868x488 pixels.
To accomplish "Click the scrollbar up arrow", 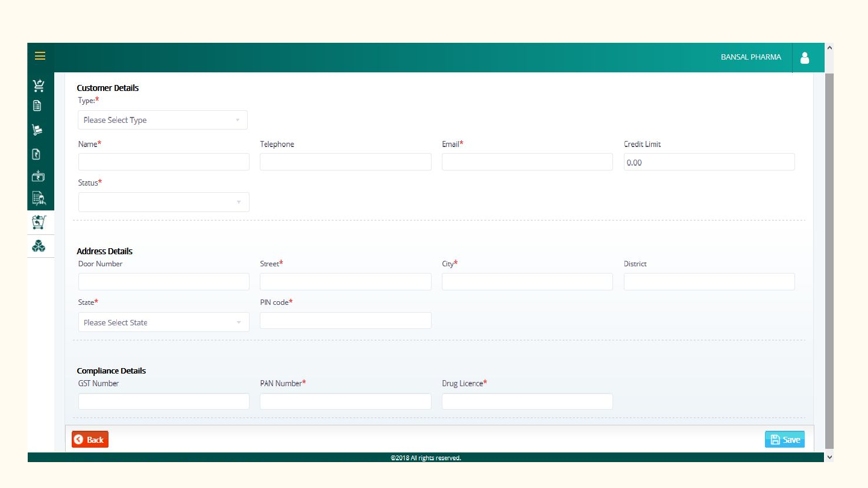I will click(829, 48).
